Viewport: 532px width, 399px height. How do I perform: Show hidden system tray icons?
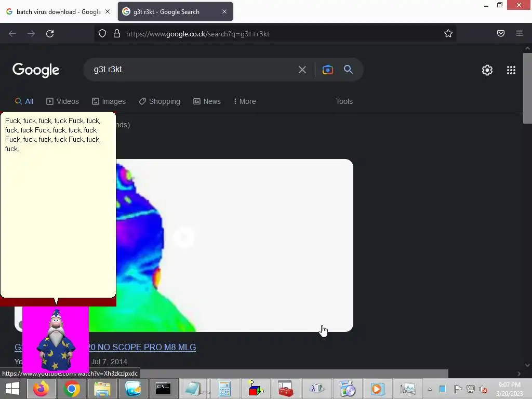point(430,389)
